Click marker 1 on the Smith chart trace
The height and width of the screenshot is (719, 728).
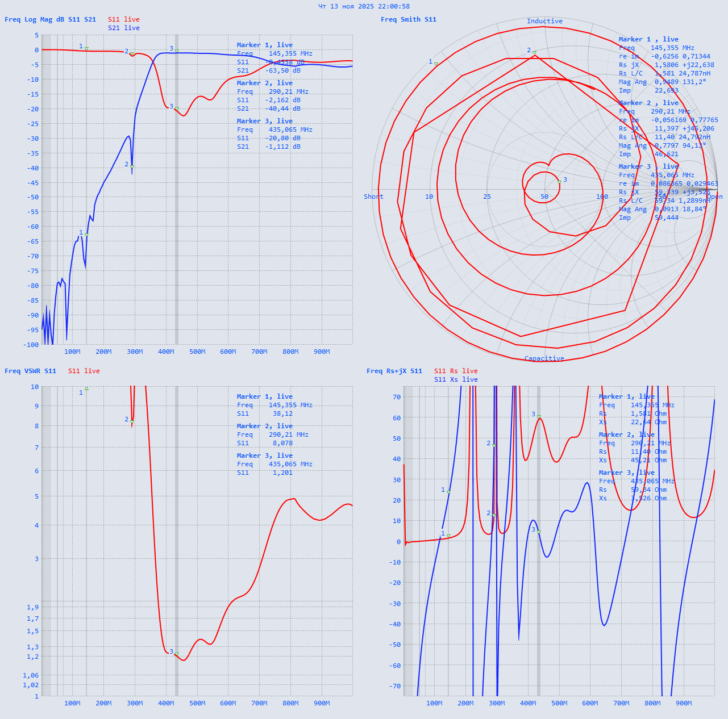coord(436,64)
